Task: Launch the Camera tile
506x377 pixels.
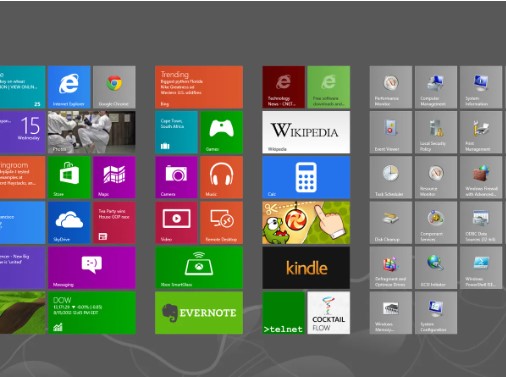Action: click(x=176, y=177)
